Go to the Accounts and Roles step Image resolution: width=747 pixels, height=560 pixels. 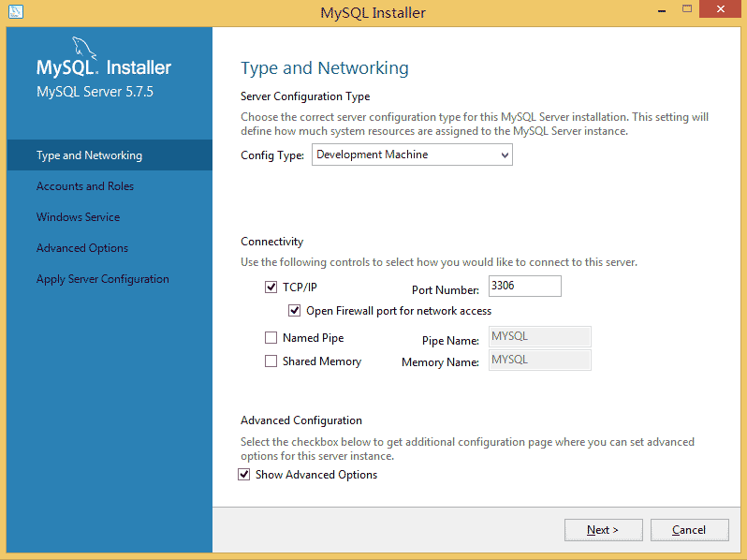(x=85, y=186)
